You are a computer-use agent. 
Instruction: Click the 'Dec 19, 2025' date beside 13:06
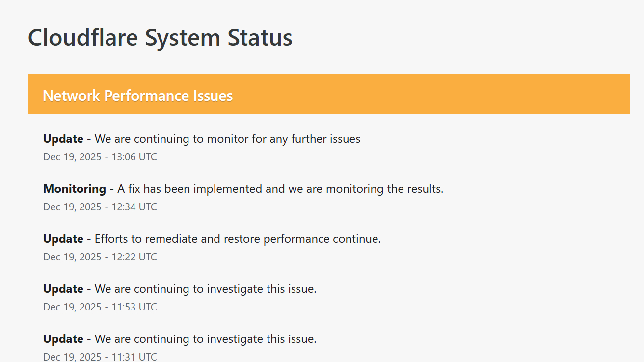click(72, 157)
